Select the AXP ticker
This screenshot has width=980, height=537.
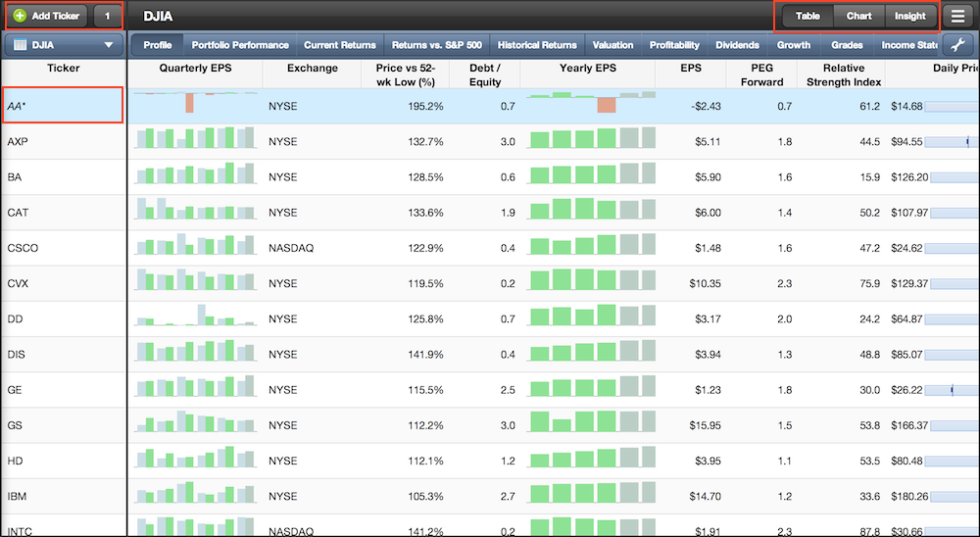tap(18, 142)
